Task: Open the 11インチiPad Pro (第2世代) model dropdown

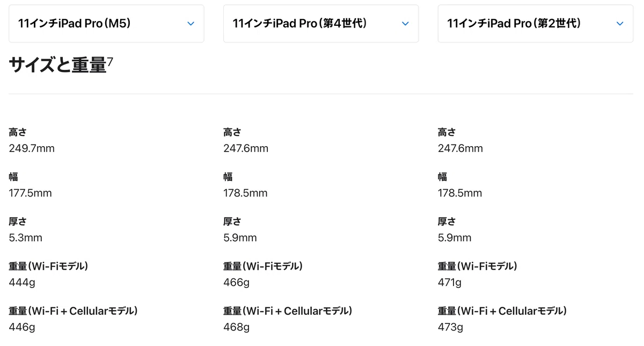Action: [x=536, y=23]
